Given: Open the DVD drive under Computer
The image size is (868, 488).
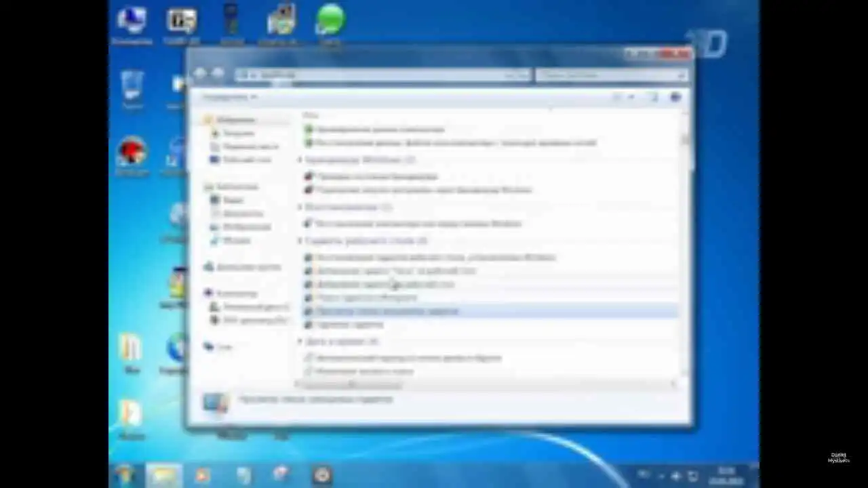Looking at the screenshot, I should 249,320.
